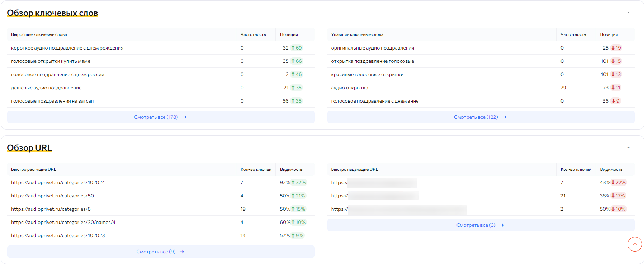The image size is (644, 267).
Task: Select keyword голосовое поздравление с днем анне
Action: pos(375,101)
